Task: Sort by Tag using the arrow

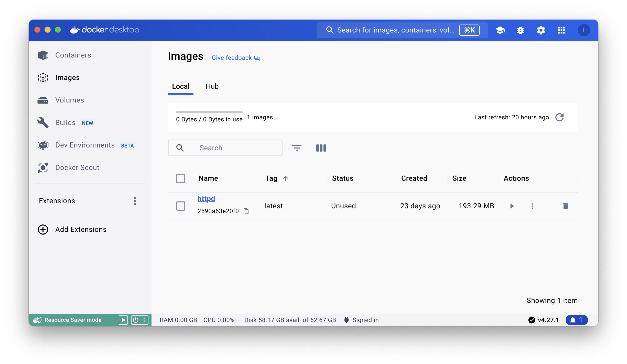Action: pyautogui.click(x=286, y=178)
